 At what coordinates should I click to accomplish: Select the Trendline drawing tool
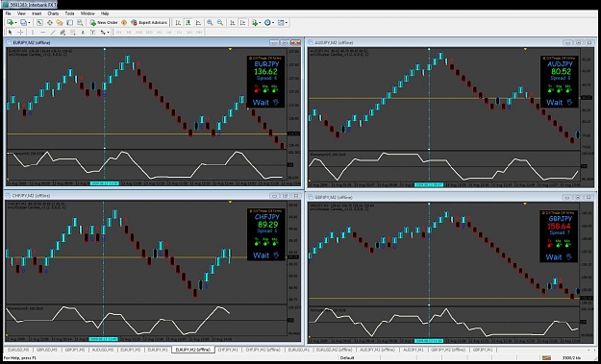tap(53, 32)
